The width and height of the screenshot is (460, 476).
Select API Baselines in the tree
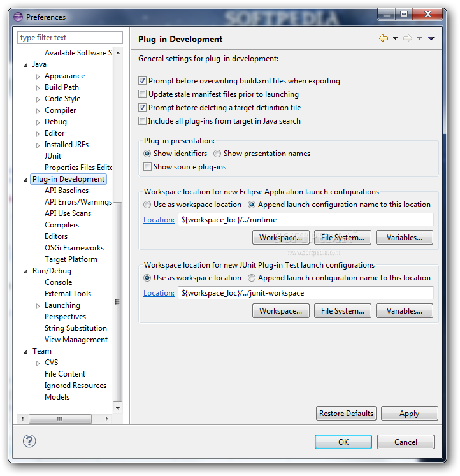point(66,191)
